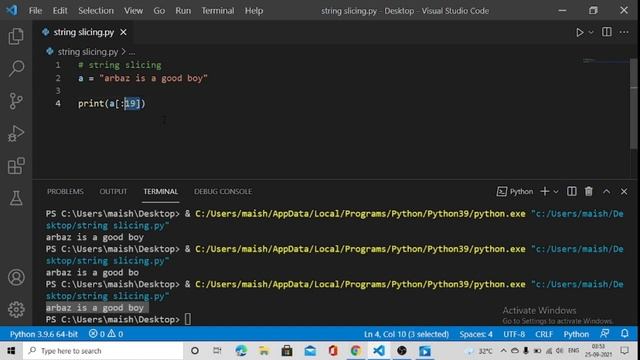Screen dimensions: 640x360
Task: Change encoding via UTF-8 status item
Action: point(514,334)
